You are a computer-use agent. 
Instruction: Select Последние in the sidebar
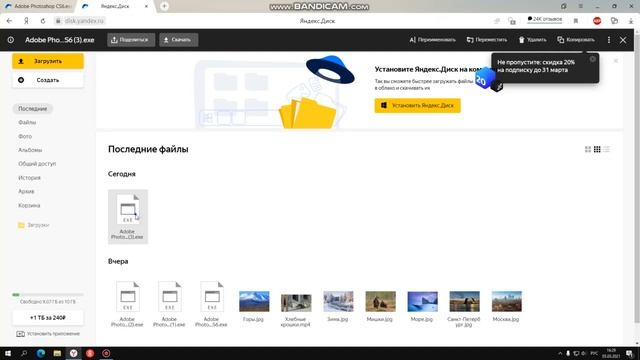33,109
